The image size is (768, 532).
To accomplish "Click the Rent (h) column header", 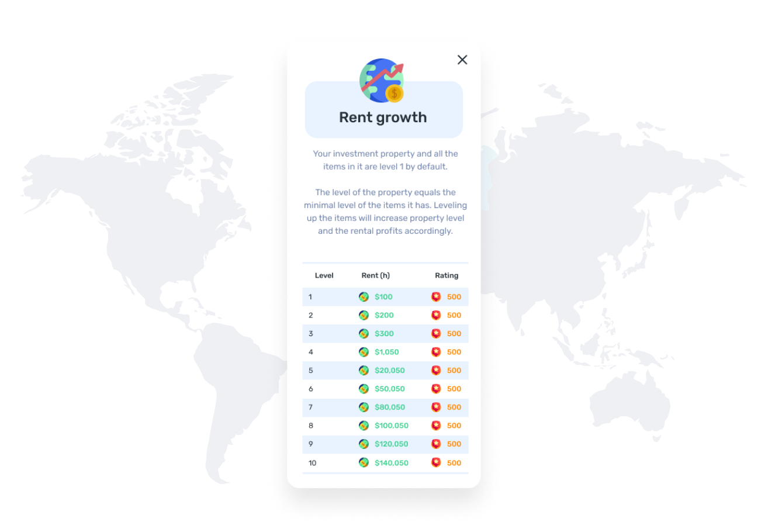I will (x=375, y=275).
